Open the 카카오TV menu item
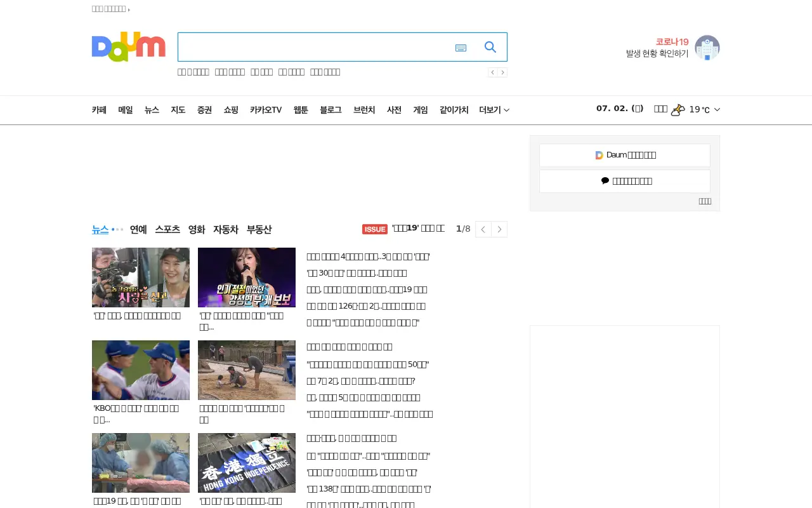 [x=266, y=110]
